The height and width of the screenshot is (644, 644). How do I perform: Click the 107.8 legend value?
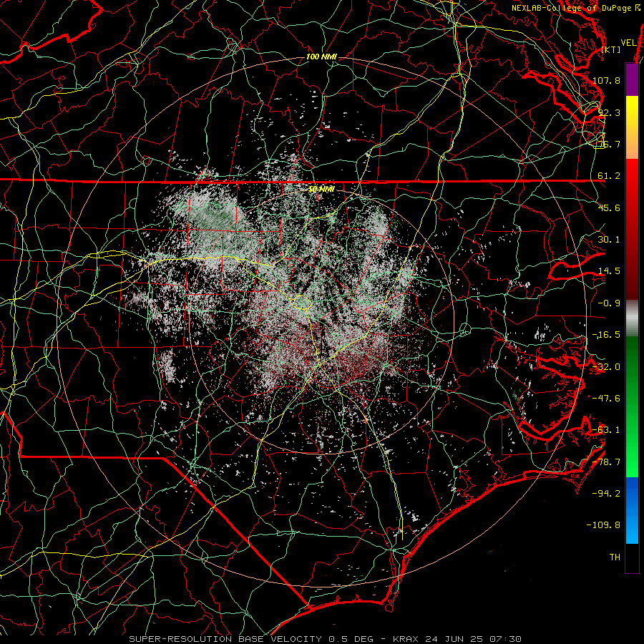pyautogui.click(x=606, y=80)
